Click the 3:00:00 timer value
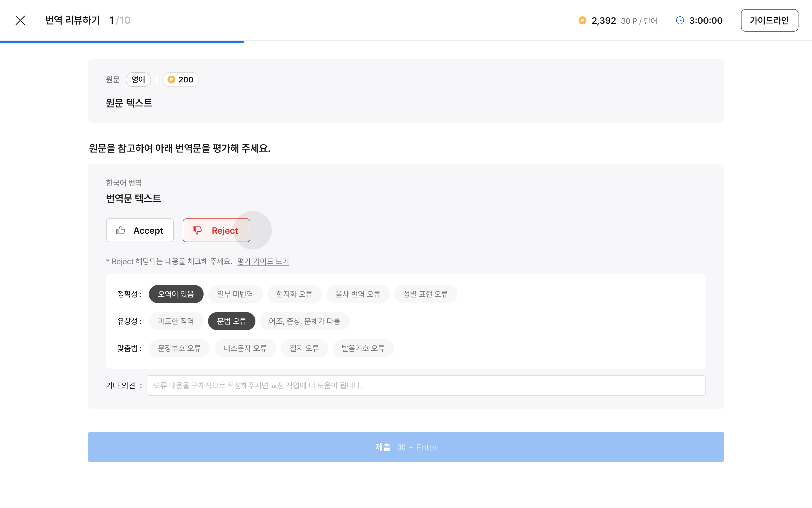Image resolution: width=812 pixels, height=508 pixels. pos(706,21)
